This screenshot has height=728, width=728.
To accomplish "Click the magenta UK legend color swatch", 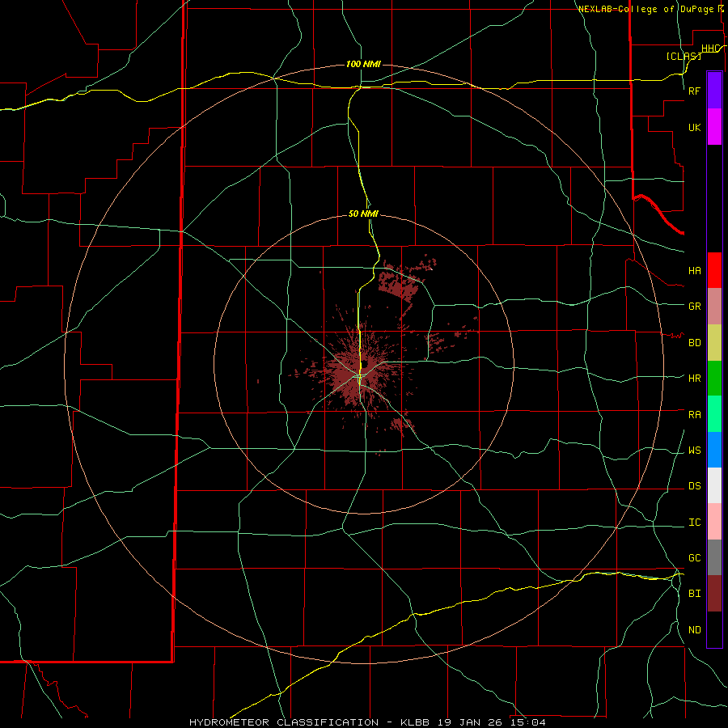I will pyautogui.click(x=714, y=127).
